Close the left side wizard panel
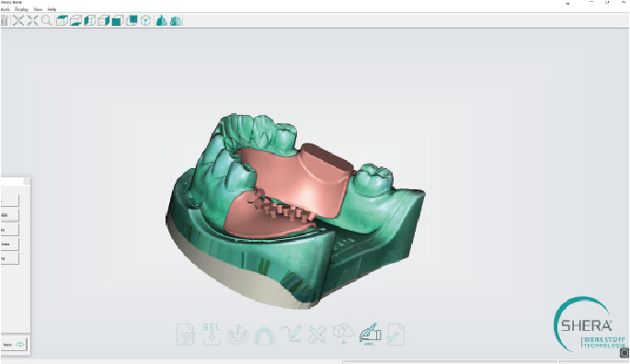 [26, 182]
